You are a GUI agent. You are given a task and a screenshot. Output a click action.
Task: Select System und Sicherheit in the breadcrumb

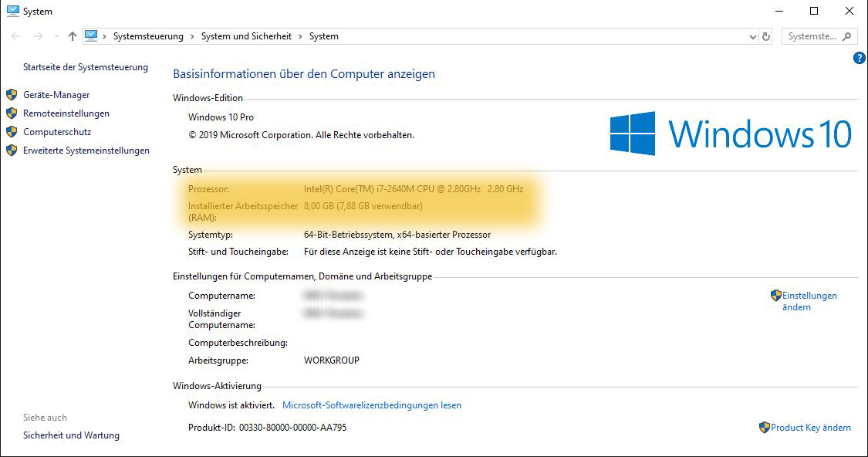tap(246, 36)
